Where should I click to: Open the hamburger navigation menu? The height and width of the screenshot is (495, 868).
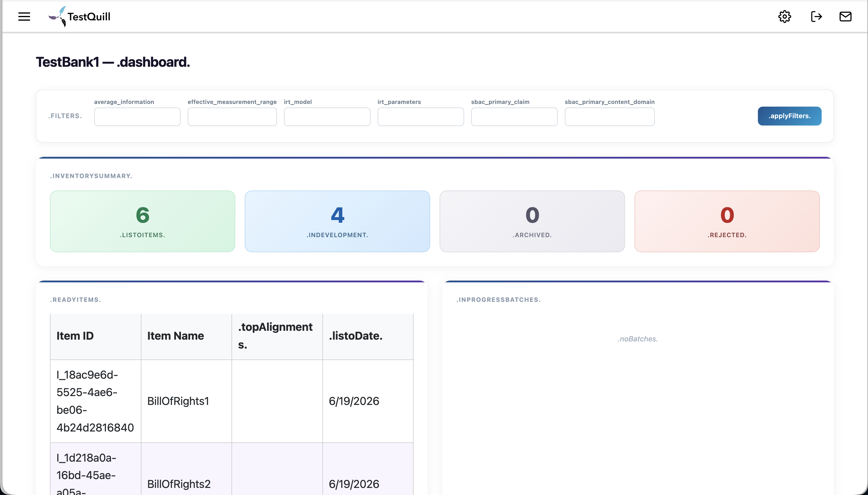[x=24, y=16]
